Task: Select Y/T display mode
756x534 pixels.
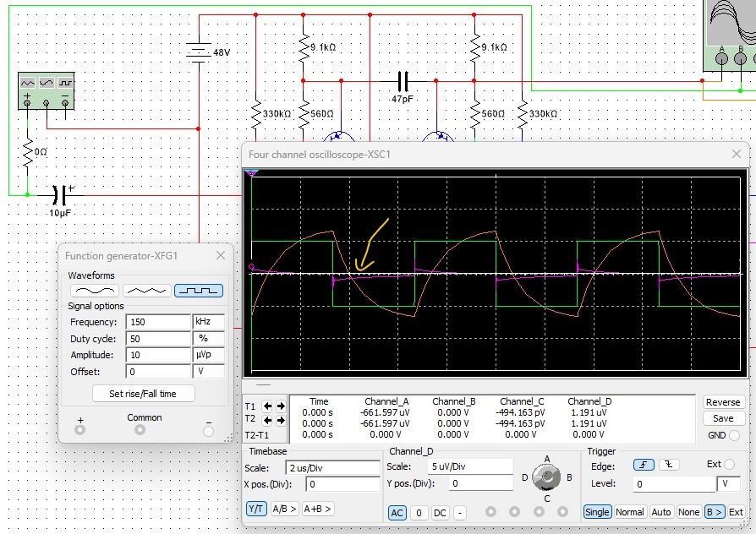Action: pos(256,509)
